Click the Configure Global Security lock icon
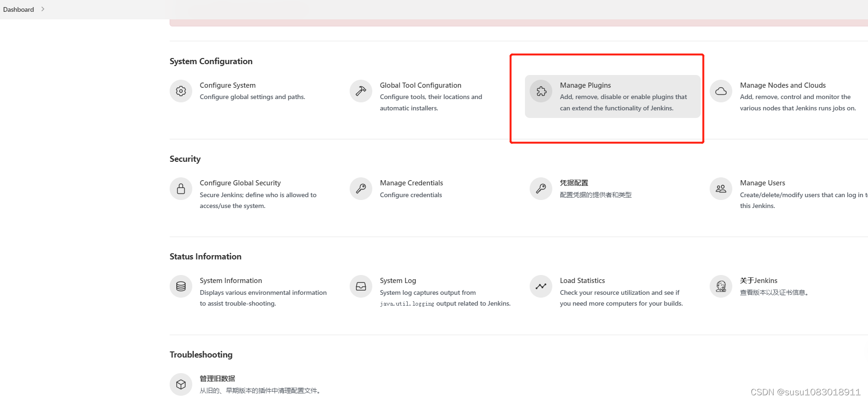 (181, 189)
